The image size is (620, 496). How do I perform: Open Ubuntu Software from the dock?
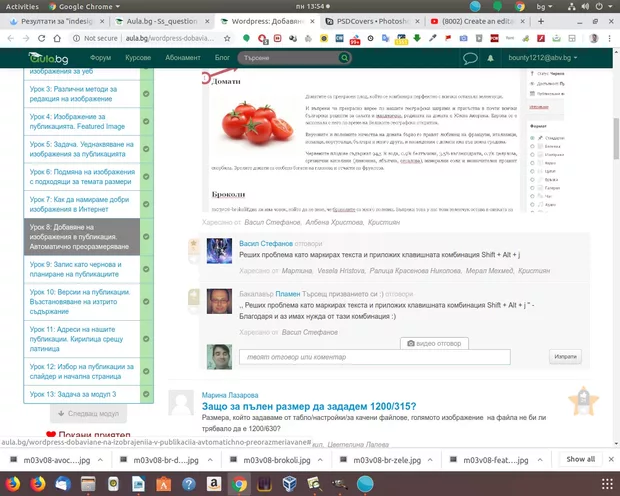[163, 484]
